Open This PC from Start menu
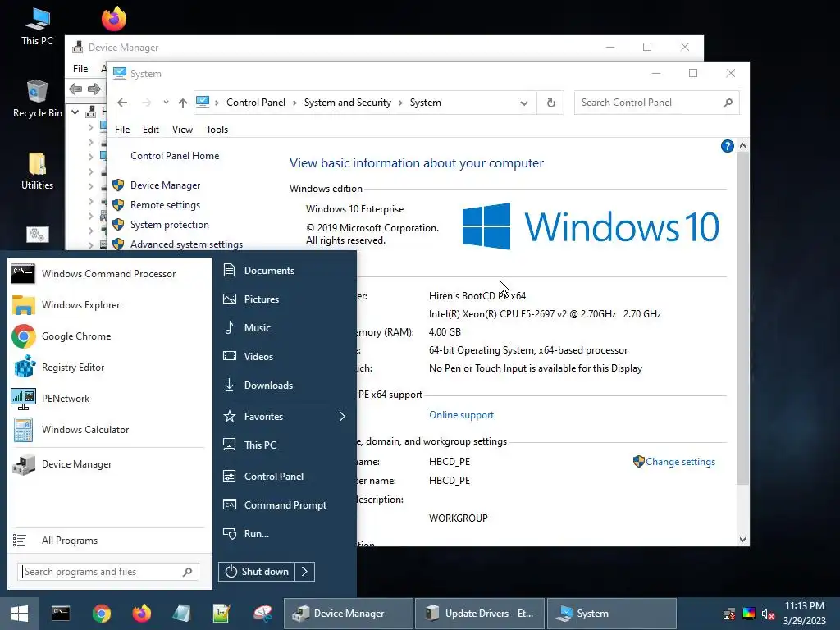840x630 pixels. [284, 445]
